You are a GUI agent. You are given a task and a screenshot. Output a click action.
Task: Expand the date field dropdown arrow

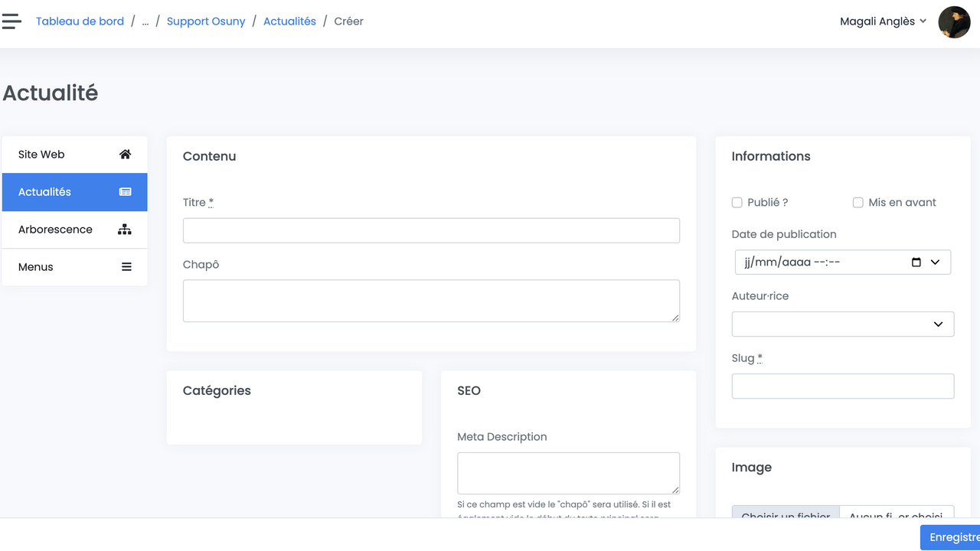click(935, 262)
